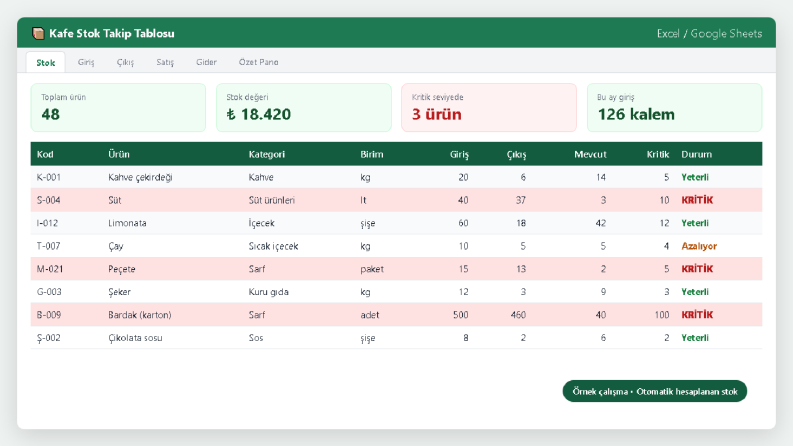Click Yeterli status in Çikolata sosu row

pyautogui.click(x=695, y=338)
